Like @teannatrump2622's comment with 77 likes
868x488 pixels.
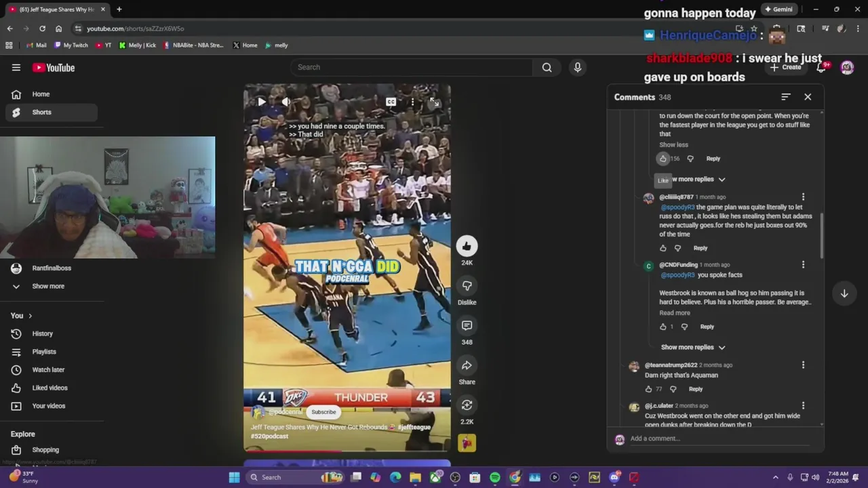point(648,389)
